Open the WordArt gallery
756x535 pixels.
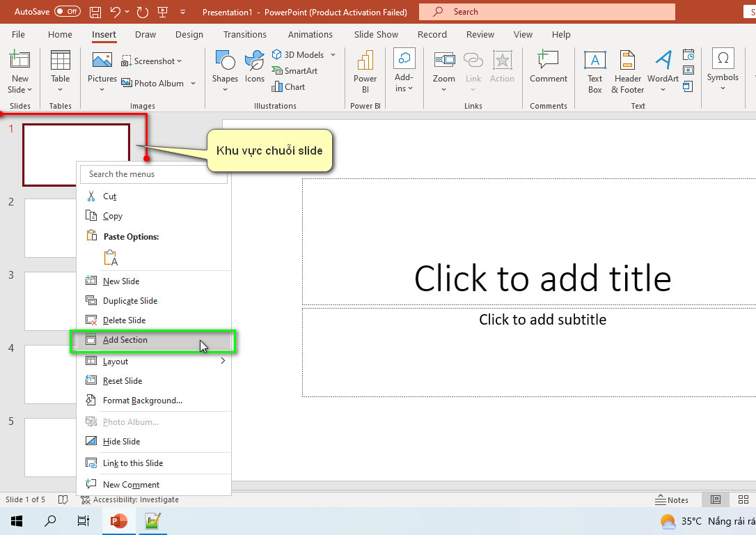[663, 71]
